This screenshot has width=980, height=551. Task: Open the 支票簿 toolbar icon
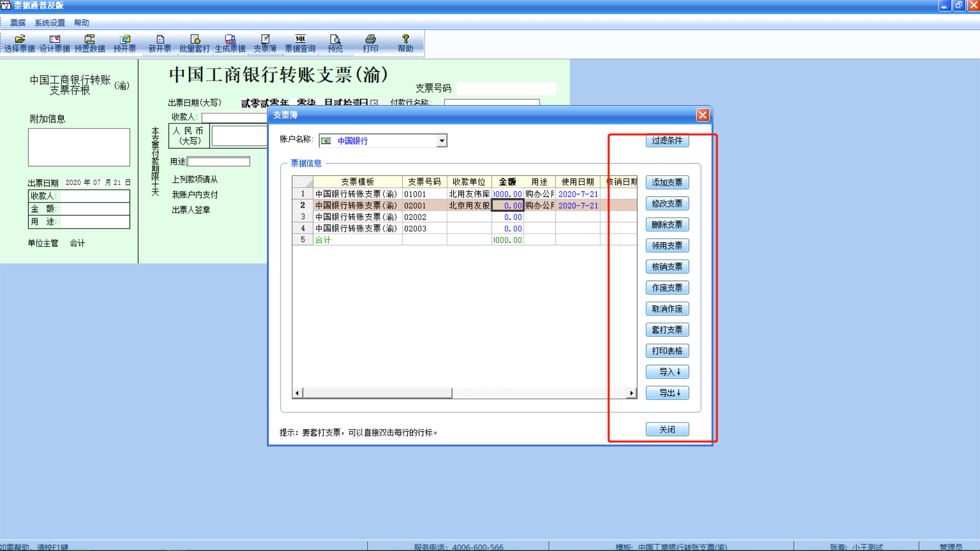click(265, 43)
